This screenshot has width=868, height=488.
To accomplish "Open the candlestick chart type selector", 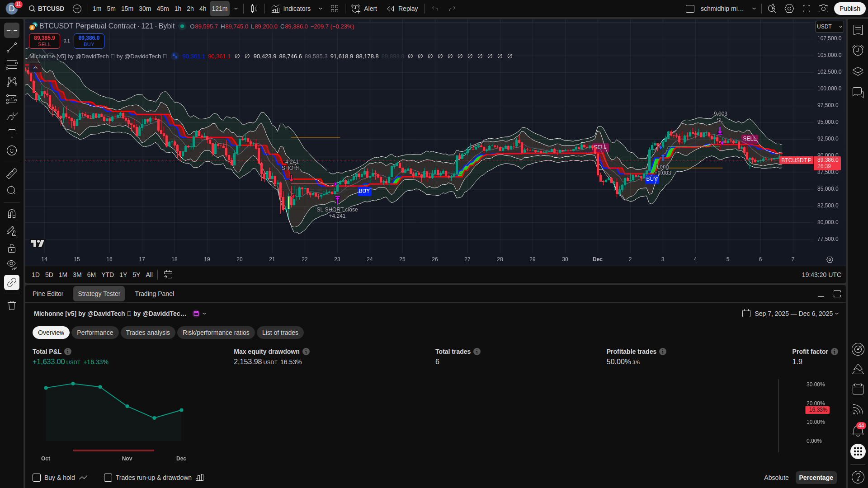I will click(x=255, y=9).
